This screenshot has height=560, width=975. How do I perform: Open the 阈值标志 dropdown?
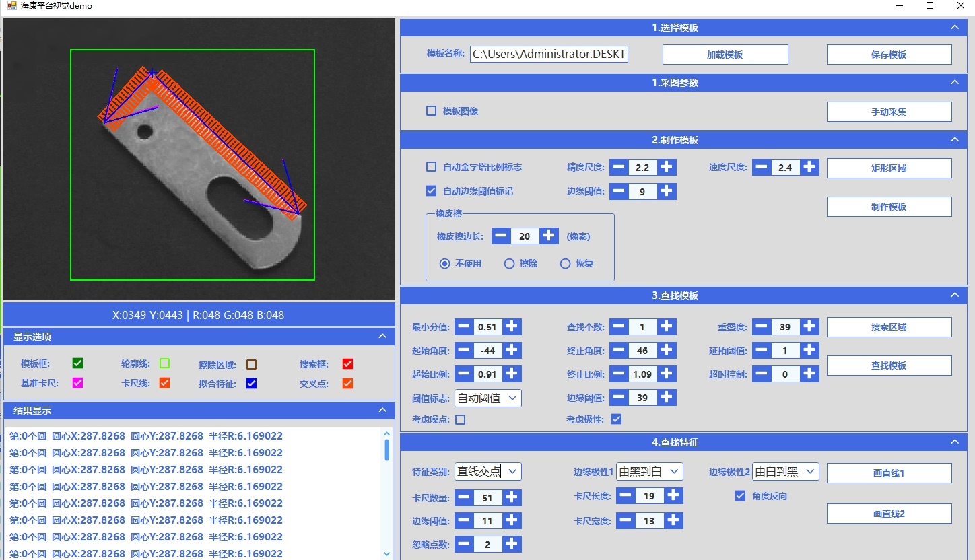(488, 398)
